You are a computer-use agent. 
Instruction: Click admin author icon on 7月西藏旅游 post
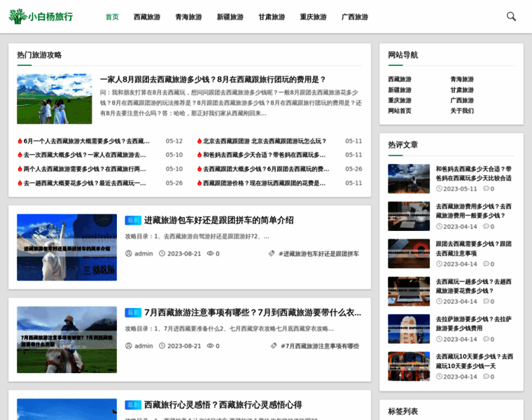pyautogui.click(x=129, y=346)
